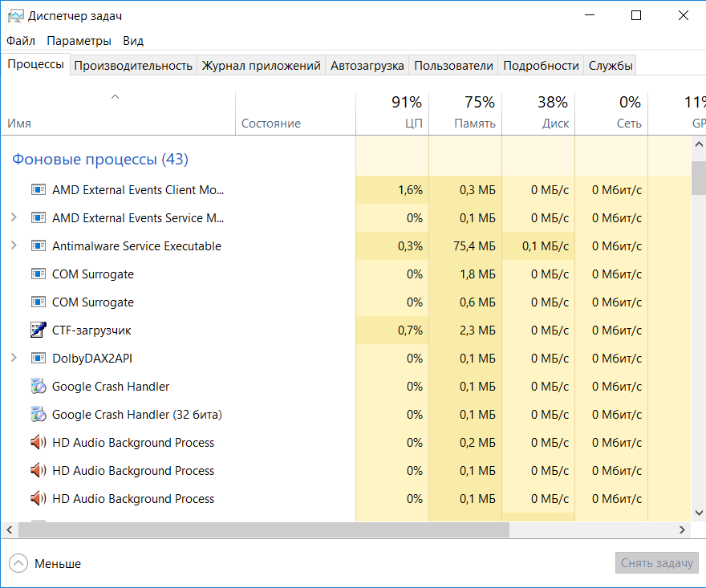Click the horizontal scrollbar left arrow
Viewport: 706px width, 588px height.
pos(10,530)
